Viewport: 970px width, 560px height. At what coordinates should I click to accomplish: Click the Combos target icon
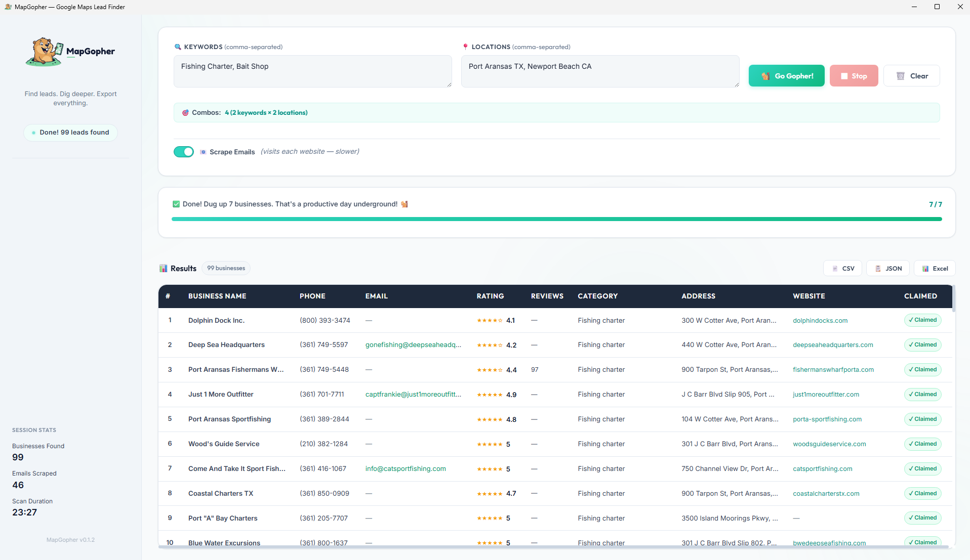coord(185,113)
